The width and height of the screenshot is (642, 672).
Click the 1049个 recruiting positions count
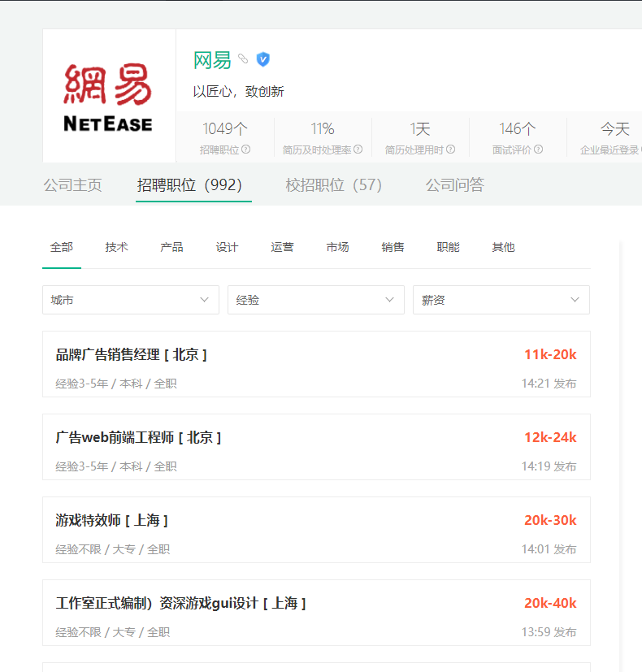pos(225,128)
